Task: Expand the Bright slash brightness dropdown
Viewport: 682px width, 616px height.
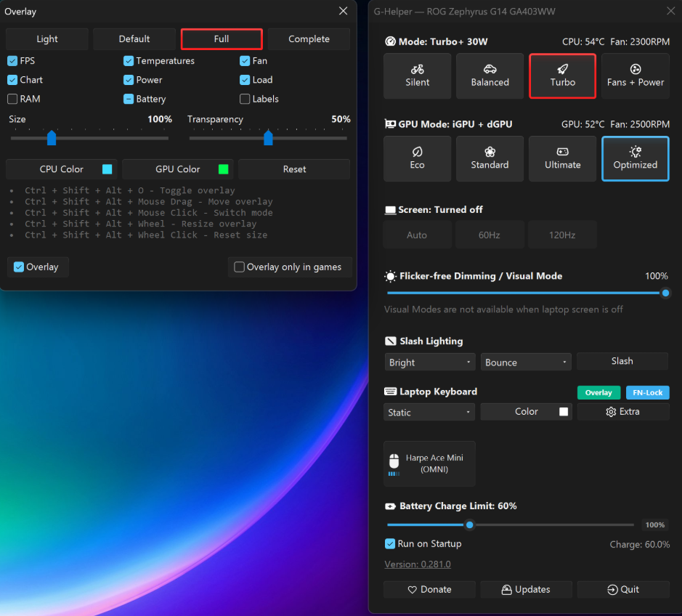Action: point(429,362)
